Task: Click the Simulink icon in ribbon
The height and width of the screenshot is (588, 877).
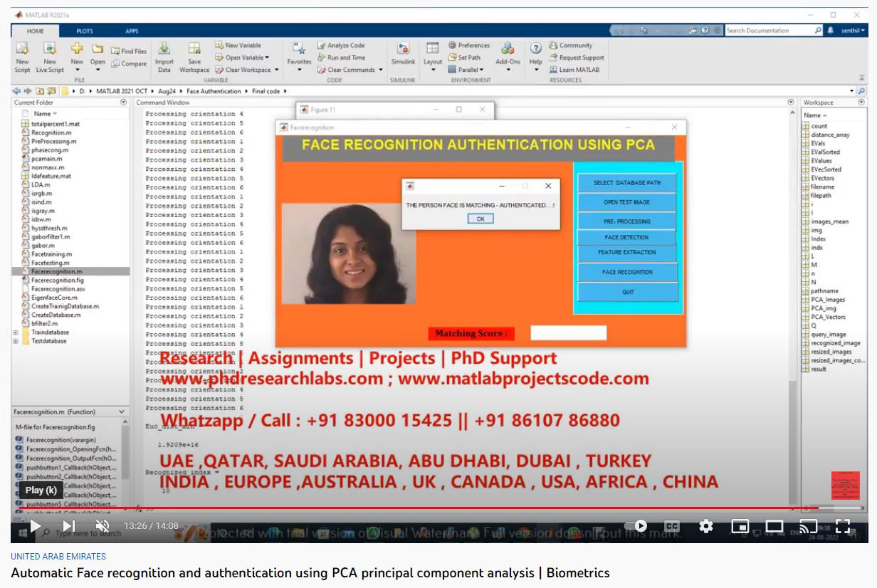Action: point(403,52)
